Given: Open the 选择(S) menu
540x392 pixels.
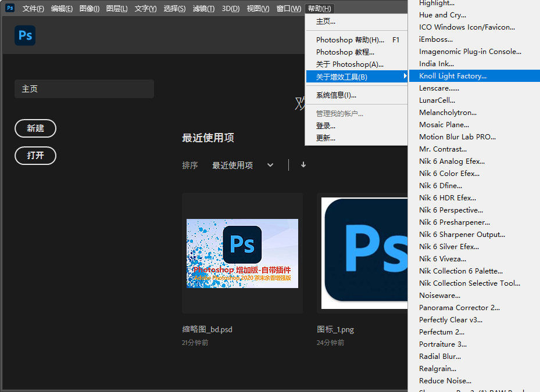Looking at the screenshot, I should [174, 9].
